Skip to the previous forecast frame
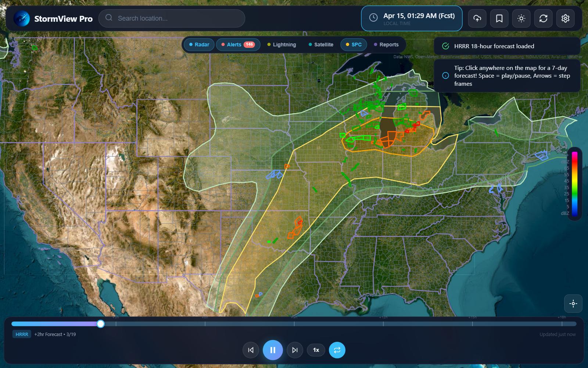This screenshot has width=588, height=368. tap(251, 350)
